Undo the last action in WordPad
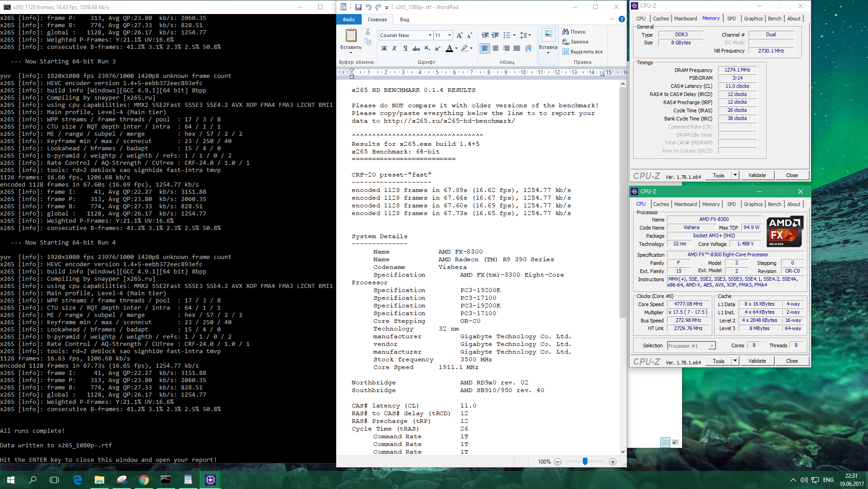Viewport: 868px width, 489px height. click(x=368, y=7)
